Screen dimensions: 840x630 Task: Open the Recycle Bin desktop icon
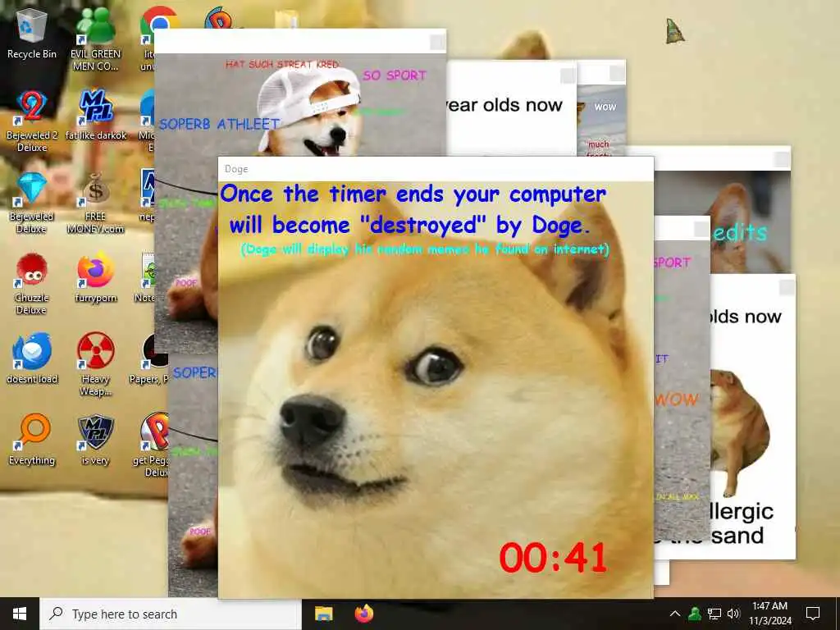[32, 34]
